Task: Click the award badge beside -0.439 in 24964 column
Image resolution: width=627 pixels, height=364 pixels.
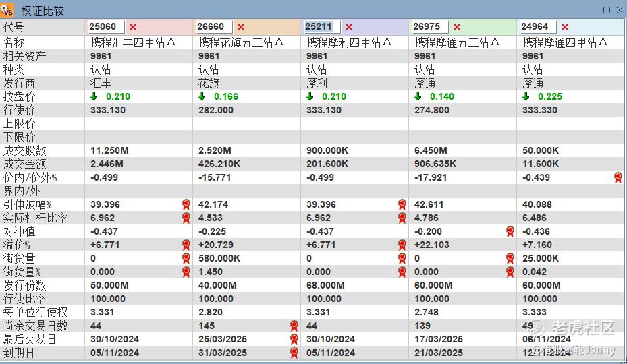Action: (618, 177)
